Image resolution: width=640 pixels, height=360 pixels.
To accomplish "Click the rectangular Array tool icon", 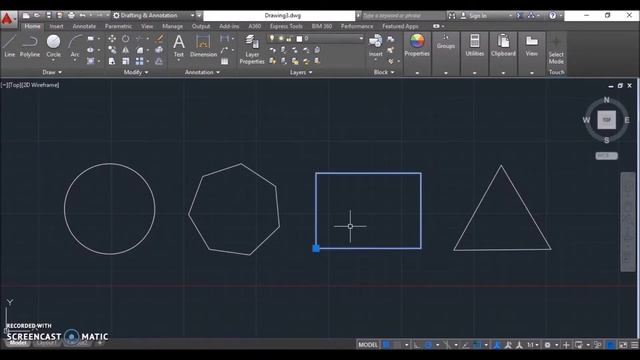I will tap(140, 61).
